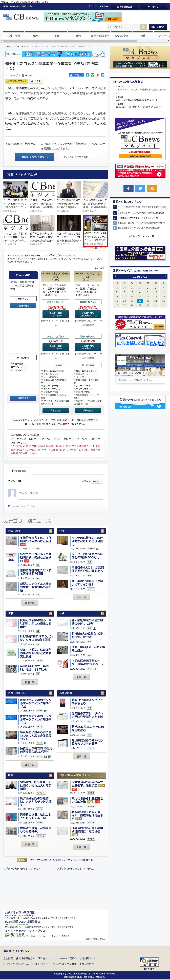The width and height of the screenshot is (170, 980).
Task: Share via the Twitter square icon in sidebar
Action: tap(140, 188)
